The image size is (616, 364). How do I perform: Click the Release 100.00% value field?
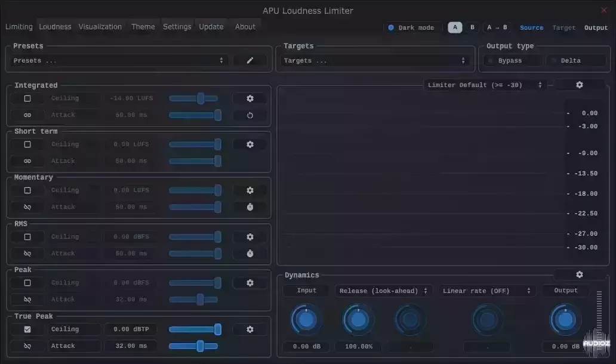pos(358,346)
